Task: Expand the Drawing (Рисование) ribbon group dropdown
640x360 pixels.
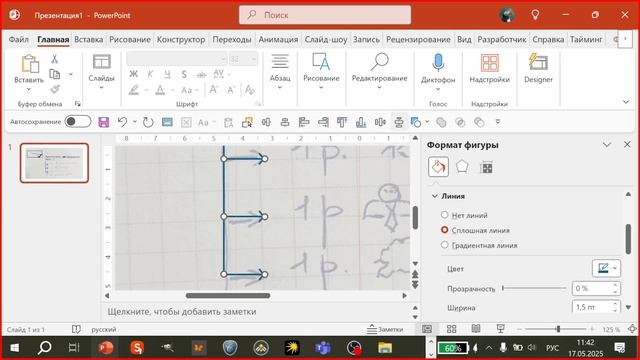Action: point(321,87)
